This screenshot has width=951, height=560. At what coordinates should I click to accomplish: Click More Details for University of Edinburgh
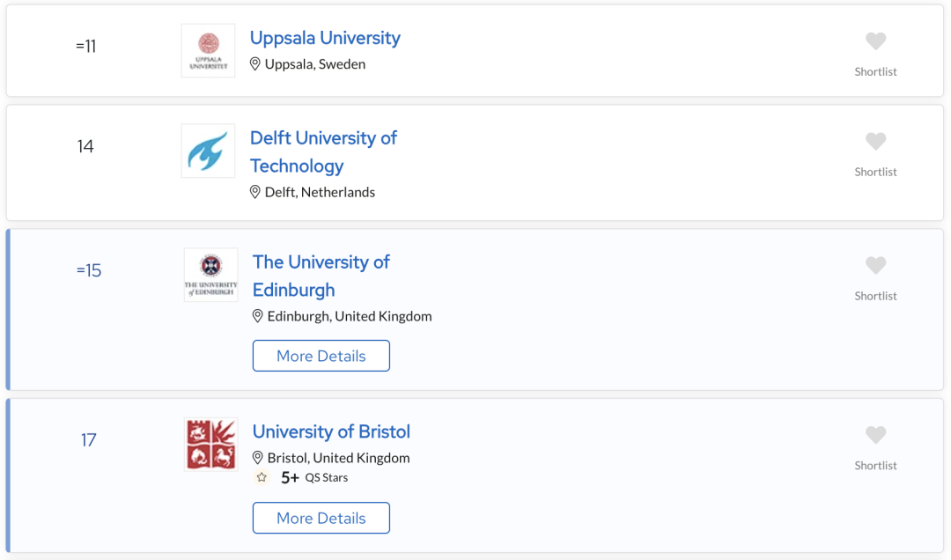321,356
